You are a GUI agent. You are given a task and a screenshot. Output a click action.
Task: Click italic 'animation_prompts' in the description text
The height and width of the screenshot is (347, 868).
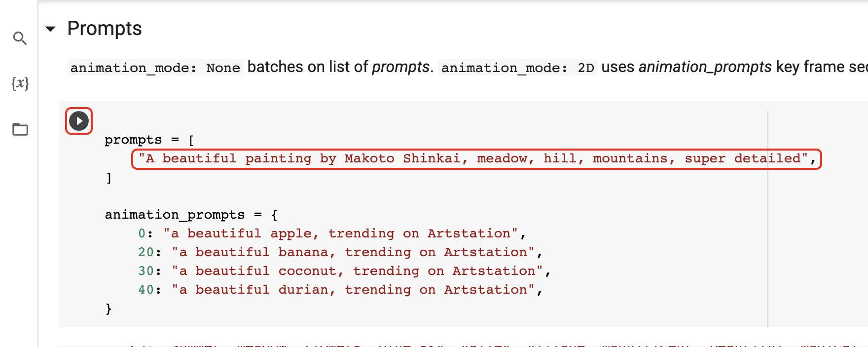[705, 67]
